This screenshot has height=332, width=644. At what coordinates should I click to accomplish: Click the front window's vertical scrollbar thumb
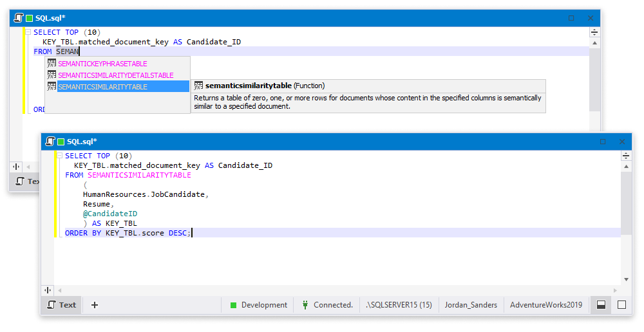(x=626, y=203)
